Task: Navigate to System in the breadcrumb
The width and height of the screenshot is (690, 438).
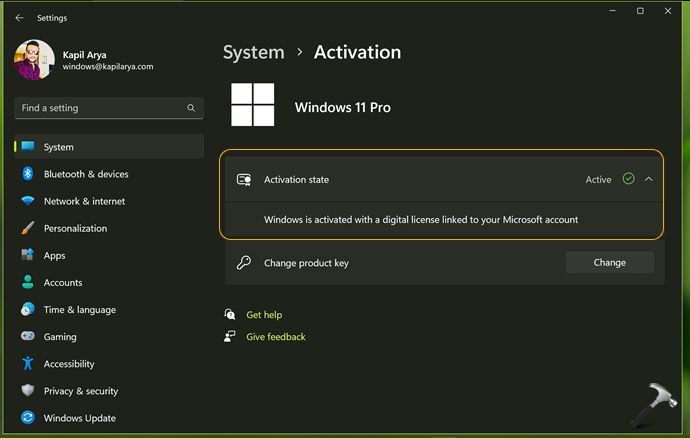Action: pyautogui.click(x=253, y=52)
